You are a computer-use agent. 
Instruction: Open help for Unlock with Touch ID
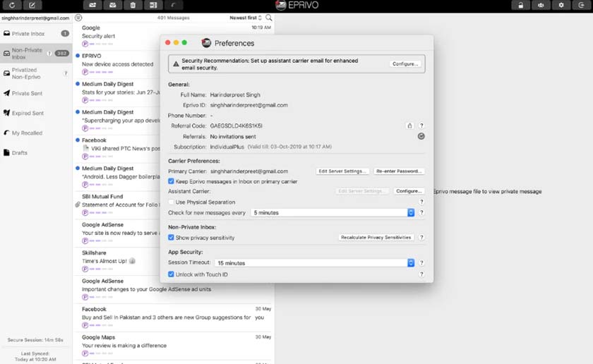point(421,274)
